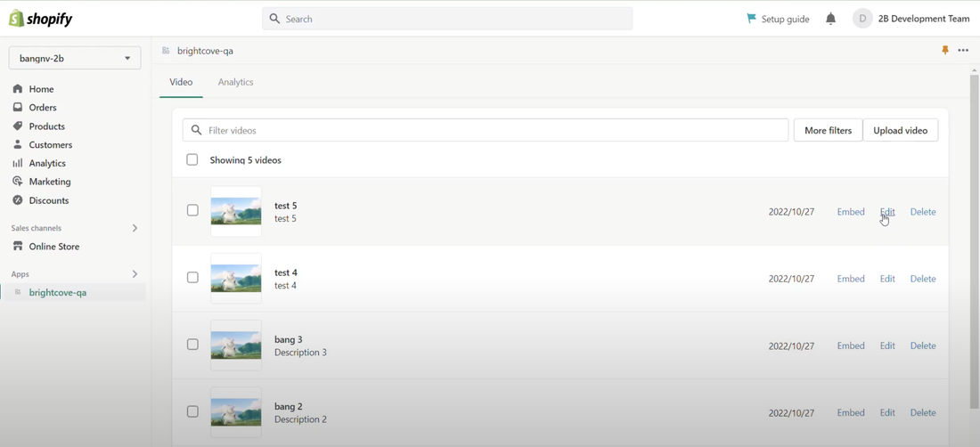
Task: Expand the Apps section chevron
Action: tap(135, 274)
